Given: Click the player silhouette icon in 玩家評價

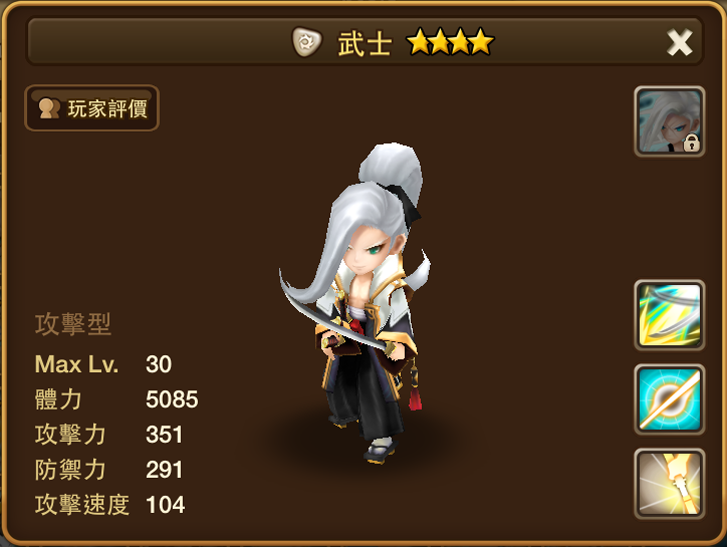Looking at the screenshot, I should [49, 108].
